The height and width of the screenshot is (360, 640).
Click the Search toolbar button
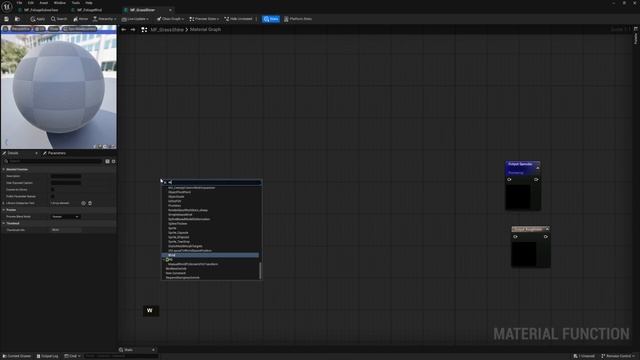coord(59,19)
